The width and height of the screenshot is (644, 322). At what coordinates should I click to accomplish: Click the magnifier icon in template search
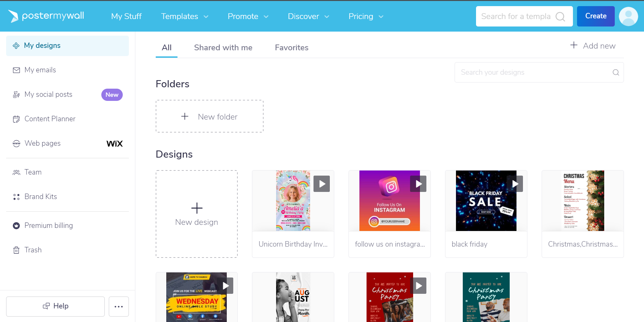click(560, 17)
